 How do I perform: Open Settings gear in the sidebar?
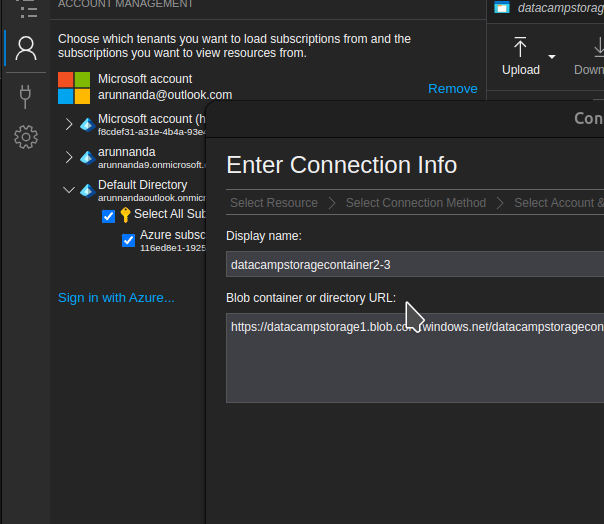tap(26, 137)
